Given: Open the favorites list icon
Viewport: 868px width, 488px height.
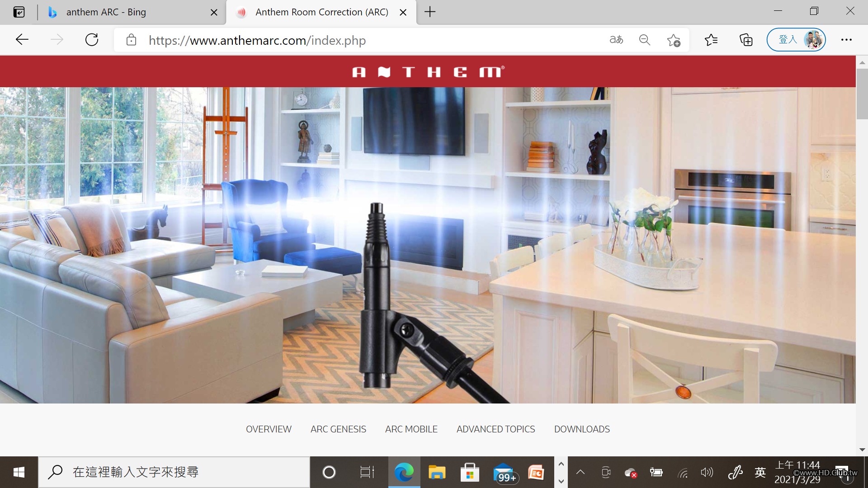Looking at the screenshot, I should click(711, 40).
